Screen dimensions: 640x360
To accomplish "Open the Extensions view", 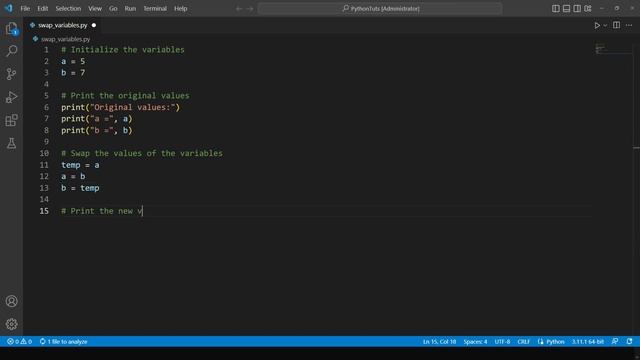I will coord(11,120).
